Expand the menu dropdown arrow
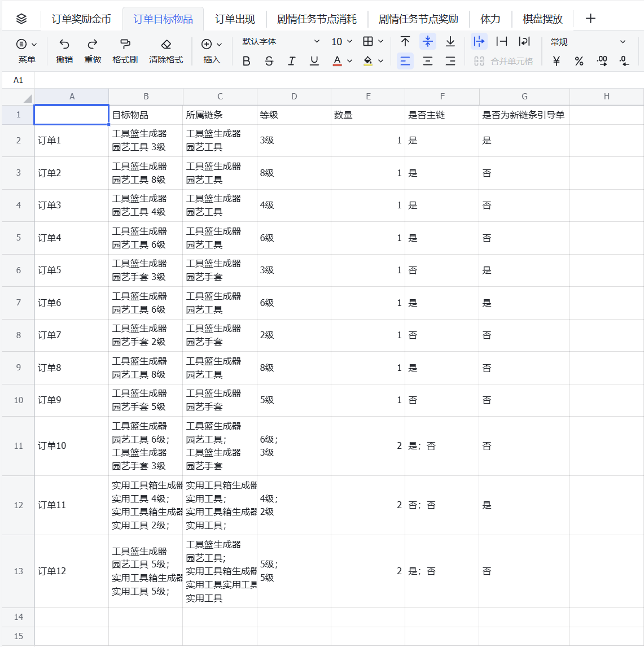644x647 pixels. tap(34, 44)
